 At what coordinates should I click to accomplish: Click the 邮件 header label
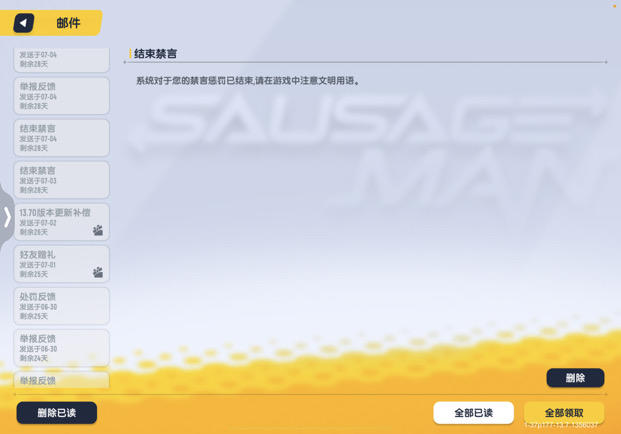(68, 23)
